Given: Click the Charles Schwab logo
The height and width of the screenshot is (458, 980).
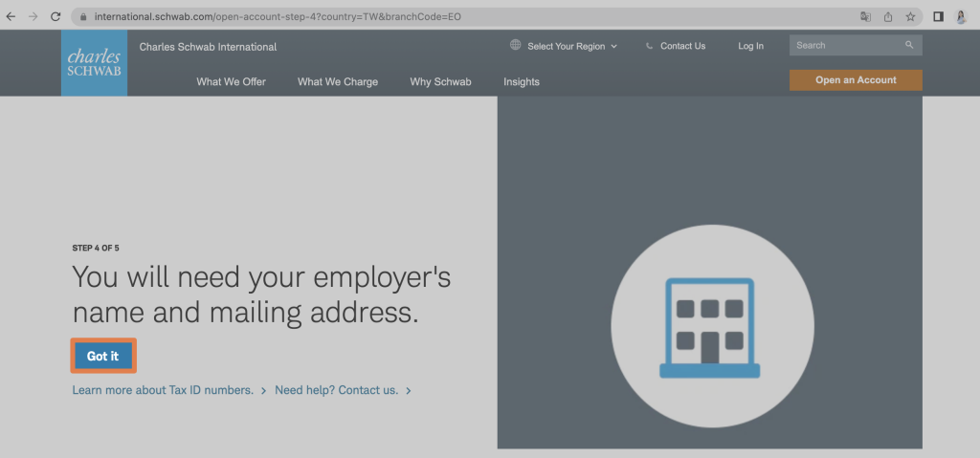Looking at the screenshot, I should click(x=95, y=63).
